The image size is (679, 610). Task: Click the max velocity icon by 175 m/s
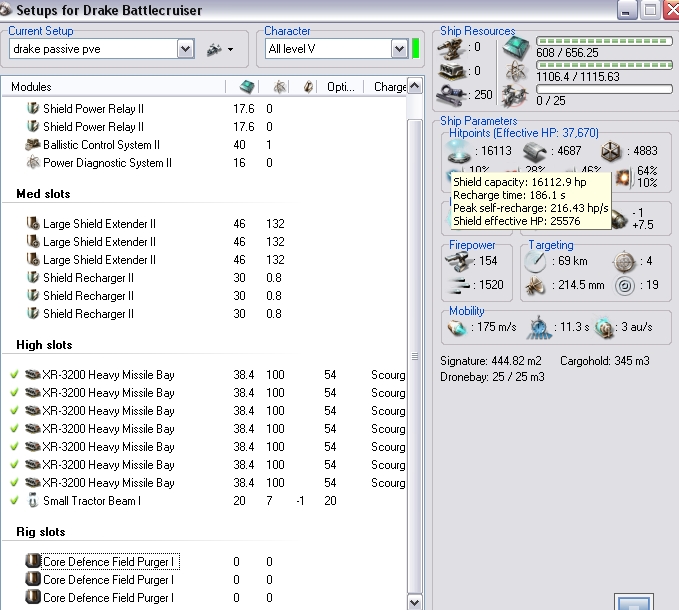click(457, 328)
